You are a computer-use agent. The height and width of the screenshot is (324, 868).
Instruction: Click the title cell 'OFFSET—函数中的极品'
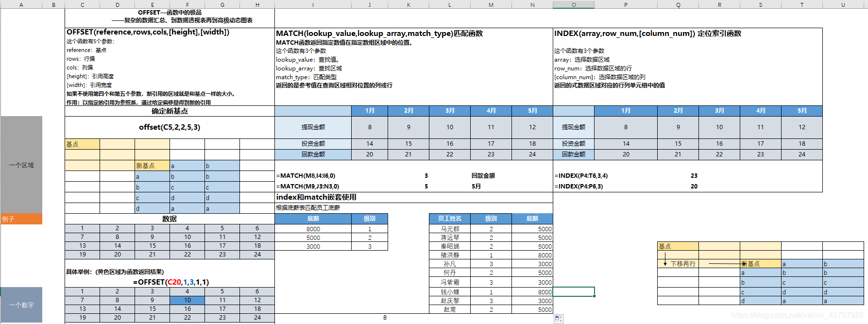click(170, 13)
